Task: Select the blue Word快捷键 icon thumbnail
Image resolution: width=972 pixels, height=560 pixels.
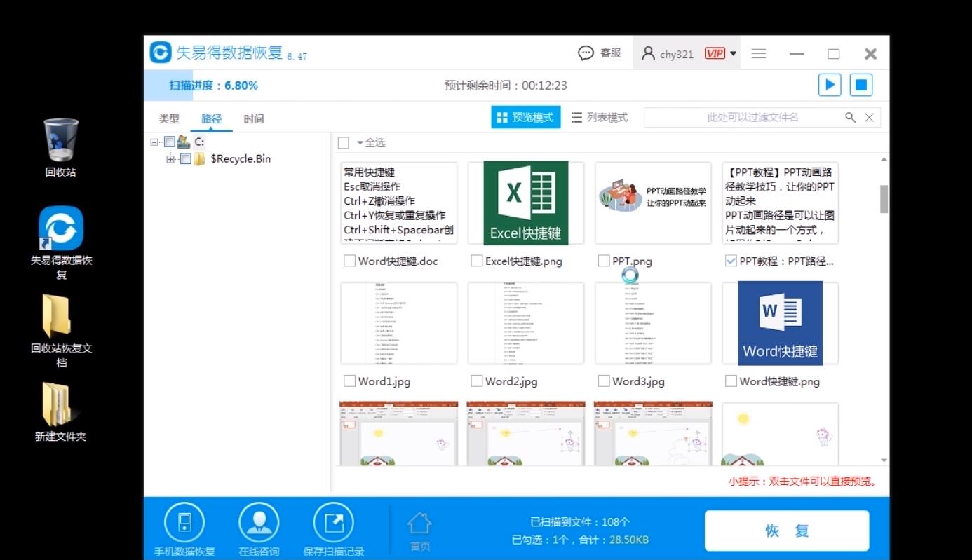Action: (x=780, y=323)
